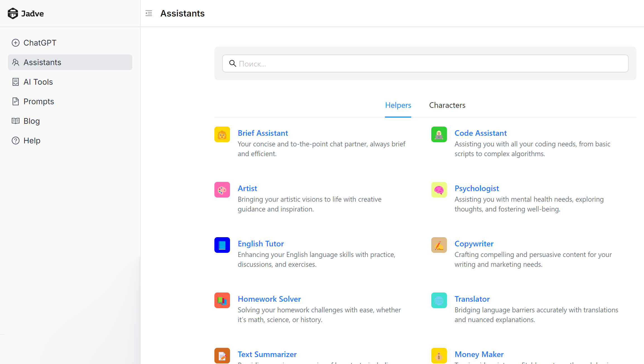644x364 pixels.
Task: Click the Homework Solver books icon
Action: 222,300
